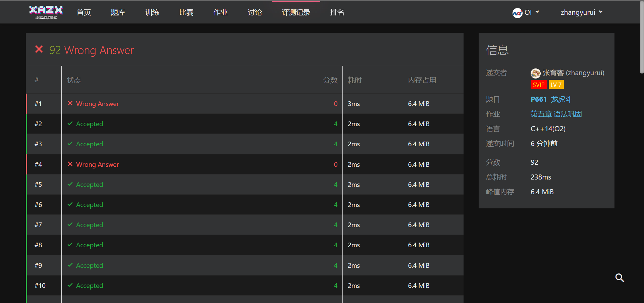Viewport: 644px width, 303px height.
Task: Click red X icon on test case #1
Action: (x=70, y=103)
